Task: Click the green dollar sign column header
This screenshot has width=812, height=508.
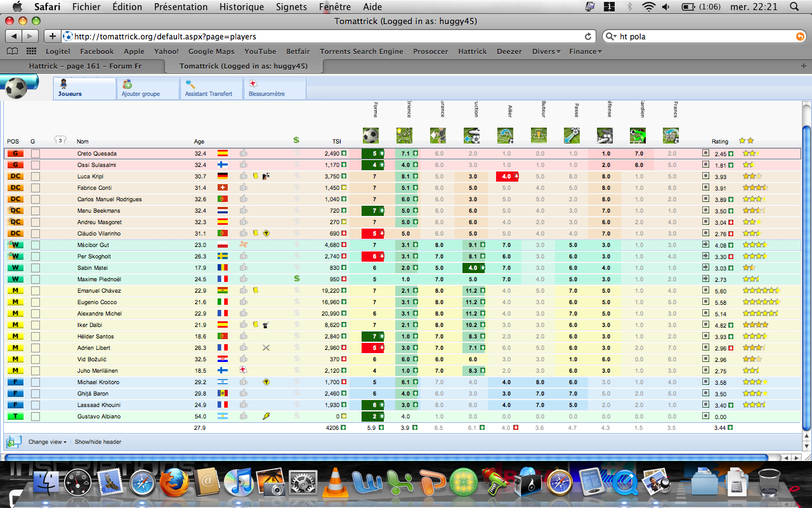Action: point(296,140)
